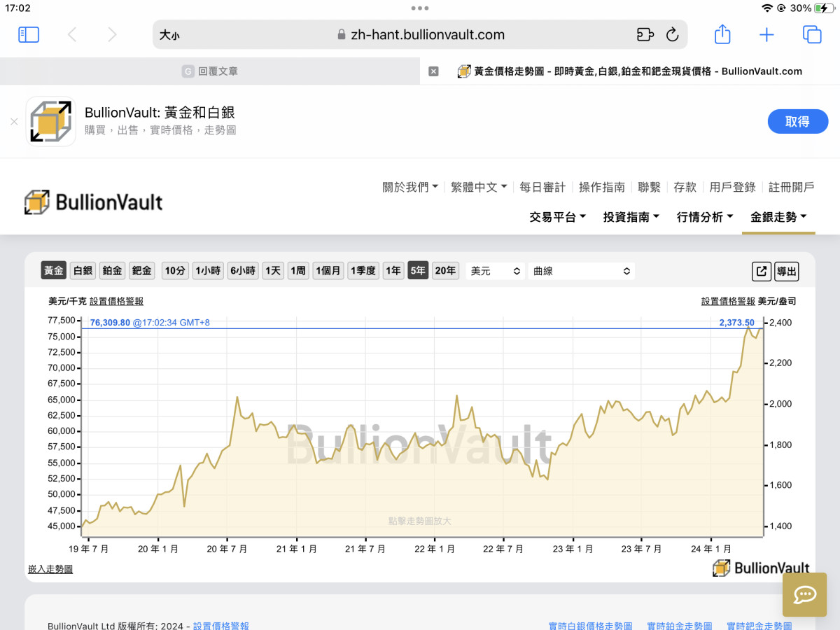Image resolution: width=840 pixels, height=630 pixels.
Task: Export chart data with 導出 button
Action: coord(786,271)
